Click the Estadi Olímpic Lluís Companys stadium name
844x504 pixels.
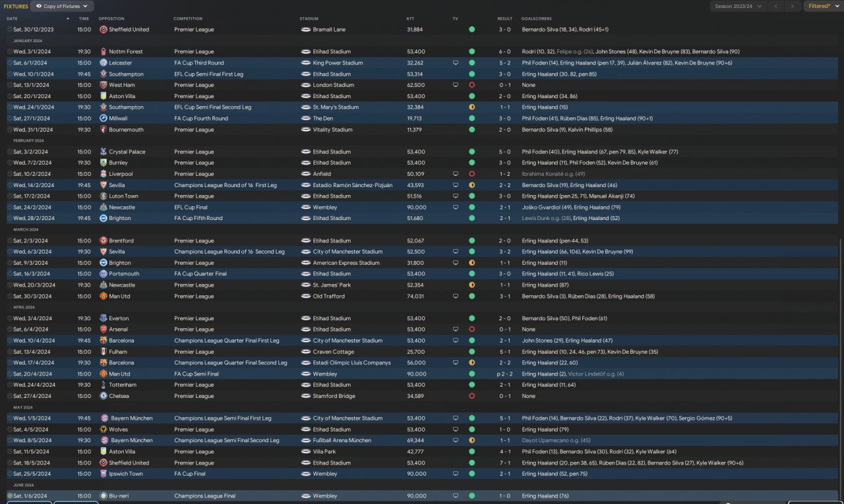(x=351, y=363)
